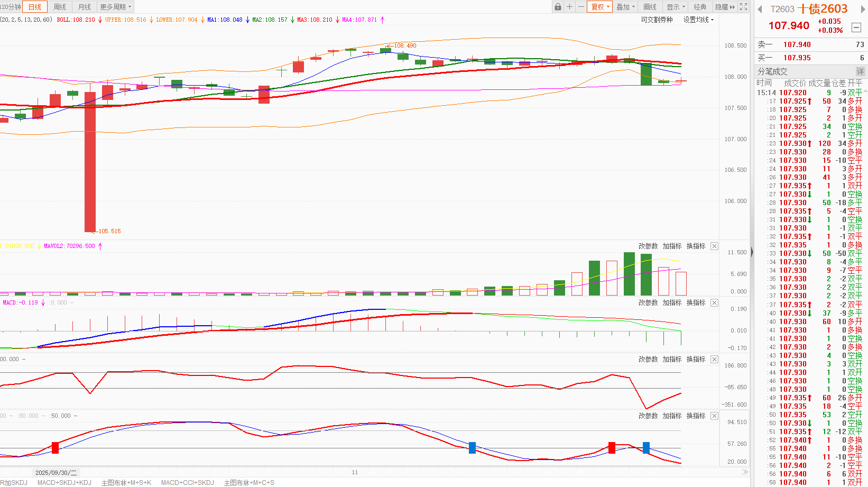Close the SKDJ indicator panel

(714, 416)
